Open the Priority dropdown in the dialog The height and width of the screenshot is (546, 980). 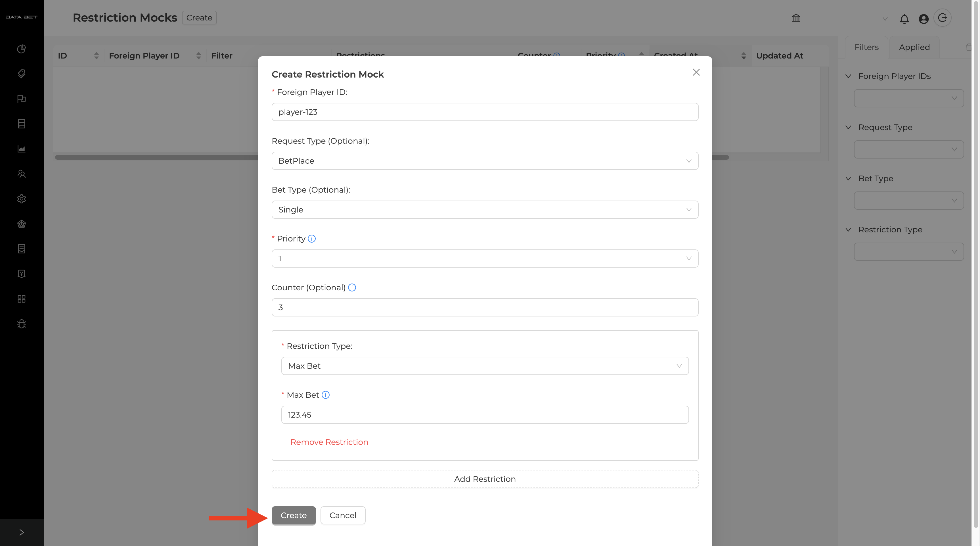pyautogui.click(x=485, y=258)
